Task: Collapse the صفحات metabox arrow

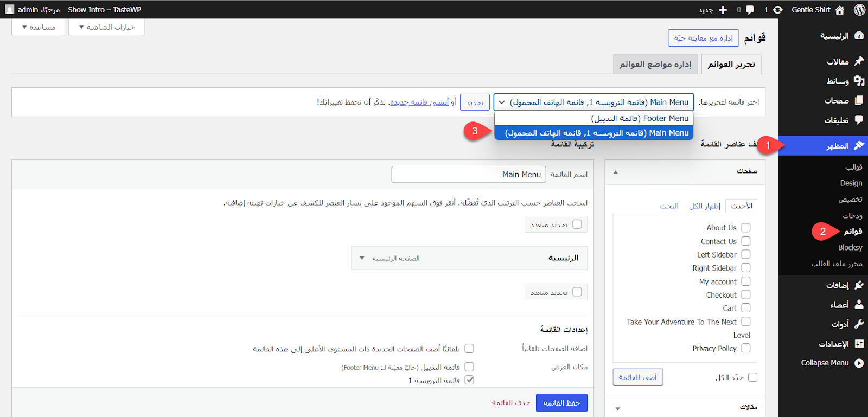Action: point(615,172)
